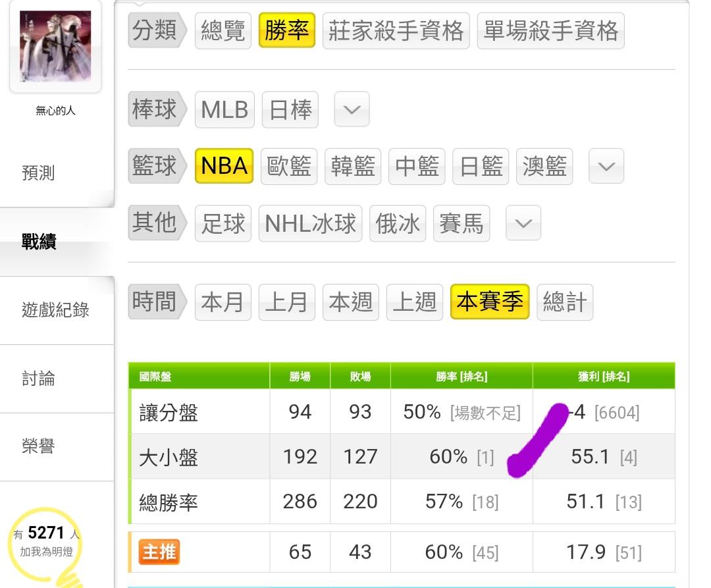Select 俄冰 sport filter
The width and height of the screenshot is (711, 588).
[x=398, y=223]
